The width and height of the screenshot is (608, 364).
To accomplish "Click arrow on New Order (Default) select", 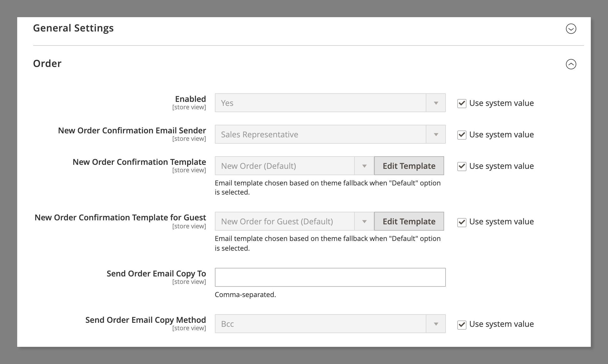I will pos(364,166).
